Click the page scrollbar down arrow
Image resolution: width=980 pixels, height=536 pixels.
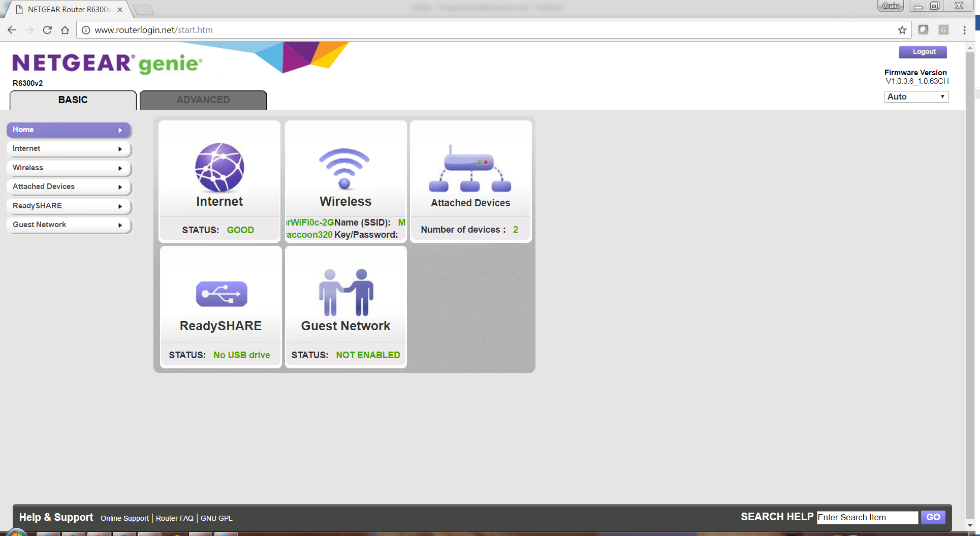[970, 525]
